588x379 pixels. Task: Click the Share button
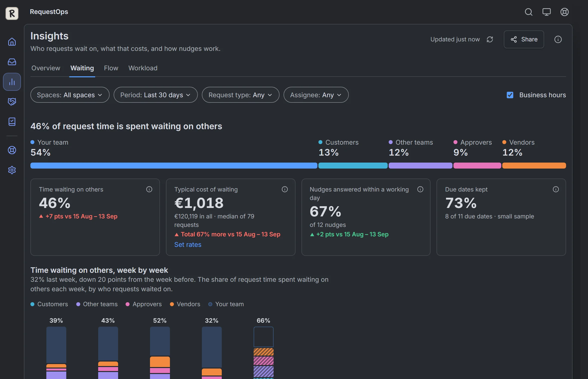point(524,39)
